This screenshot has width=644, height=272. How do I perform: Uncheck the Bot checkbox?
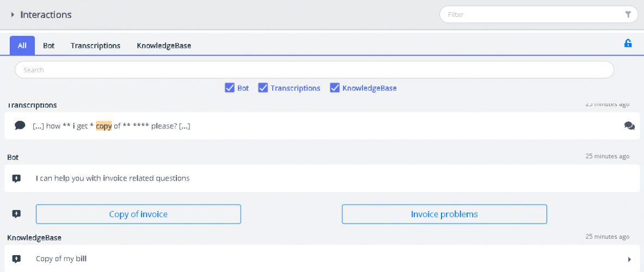coord(230,88)
